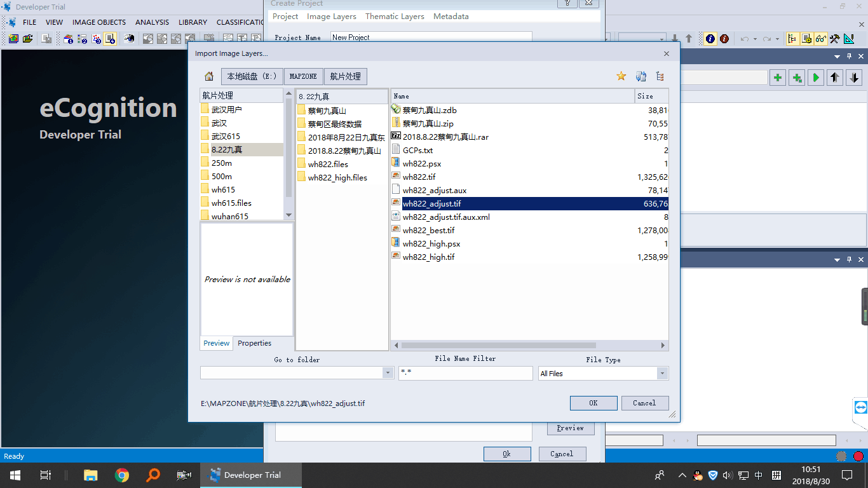Open Windows Start menu
This screenshot has height=488, width=868.
coord(15,475)
